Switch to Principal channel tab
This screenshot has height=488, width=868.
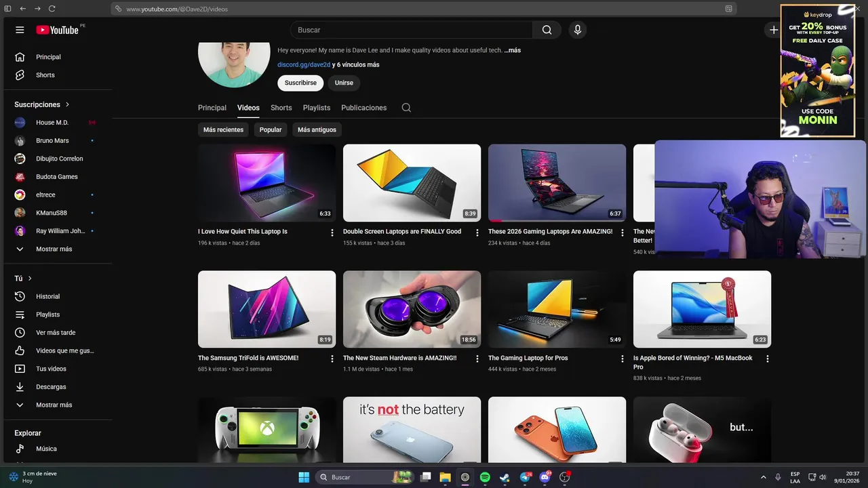click(x=212, y=108)
